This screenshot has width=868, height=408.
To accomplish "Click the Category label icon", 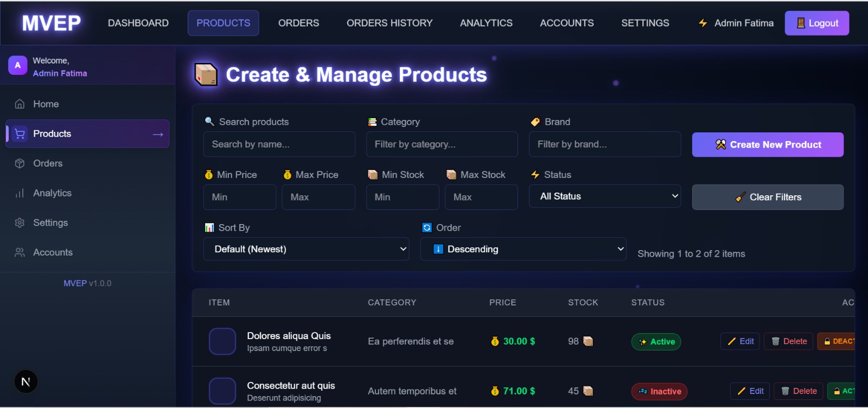I will (372, 122).
